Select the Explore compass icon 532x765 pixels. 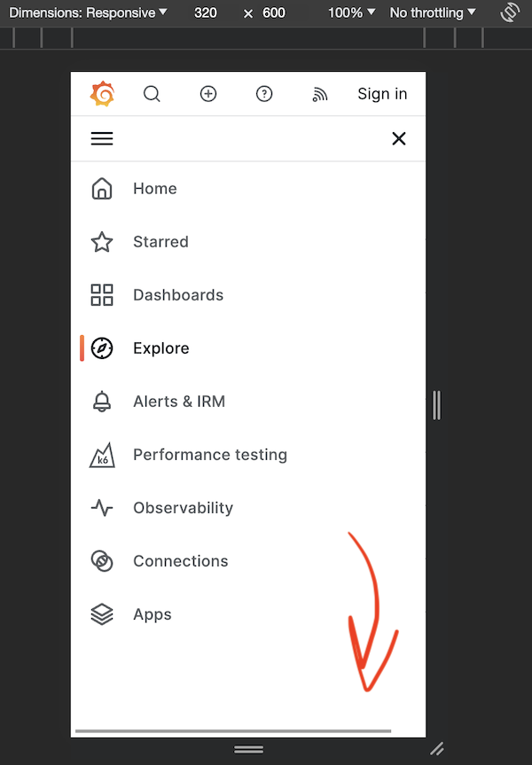101,347
